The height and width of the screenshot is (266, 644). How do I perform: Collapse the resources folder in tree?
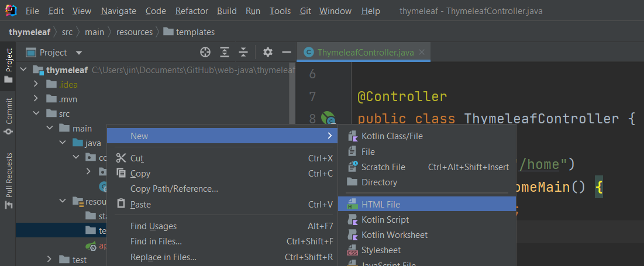click(x=63, y=201)
